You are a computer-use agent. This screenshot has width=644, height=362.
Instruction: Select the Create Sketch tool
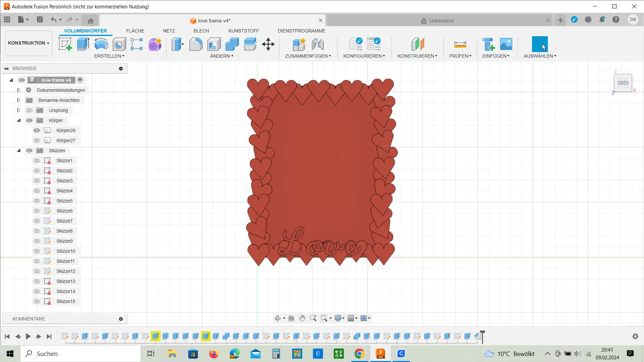65,44
